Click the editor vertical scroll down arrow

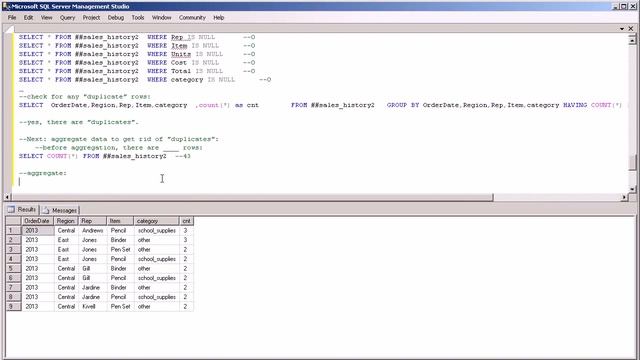632,189
